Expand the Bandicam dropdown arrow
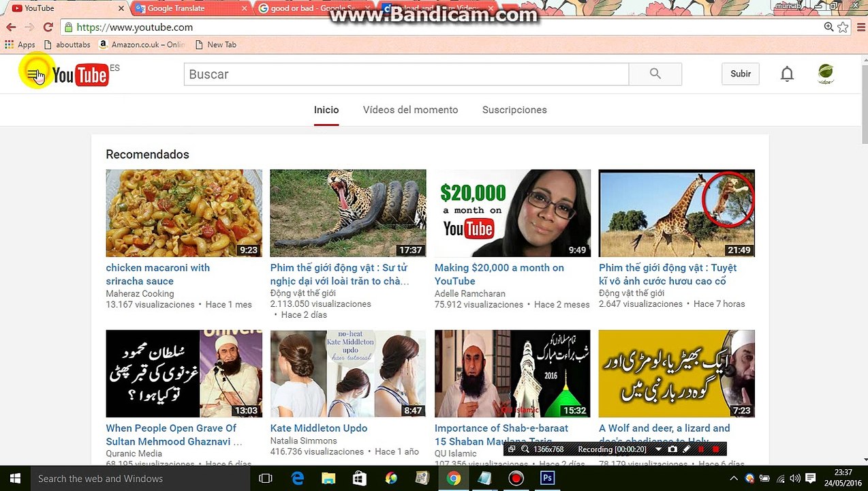Screen dimensions: 868x491 658,449
